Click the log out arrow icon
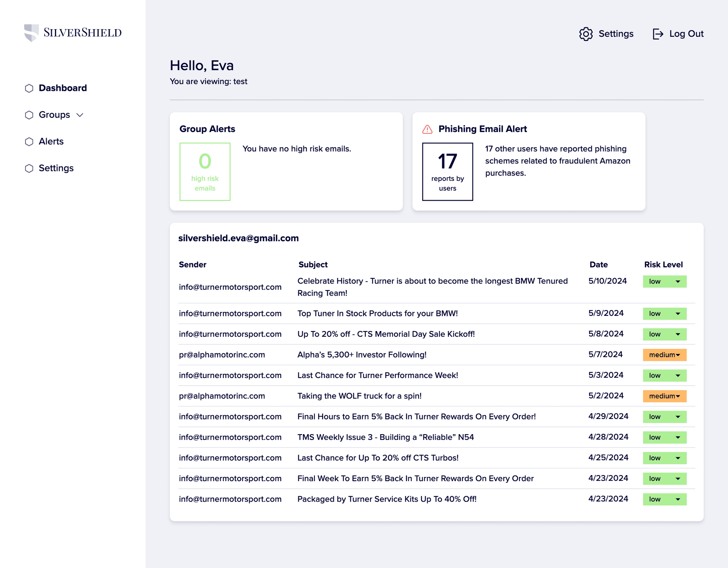728x568 pixels. (x=658, y=34)
